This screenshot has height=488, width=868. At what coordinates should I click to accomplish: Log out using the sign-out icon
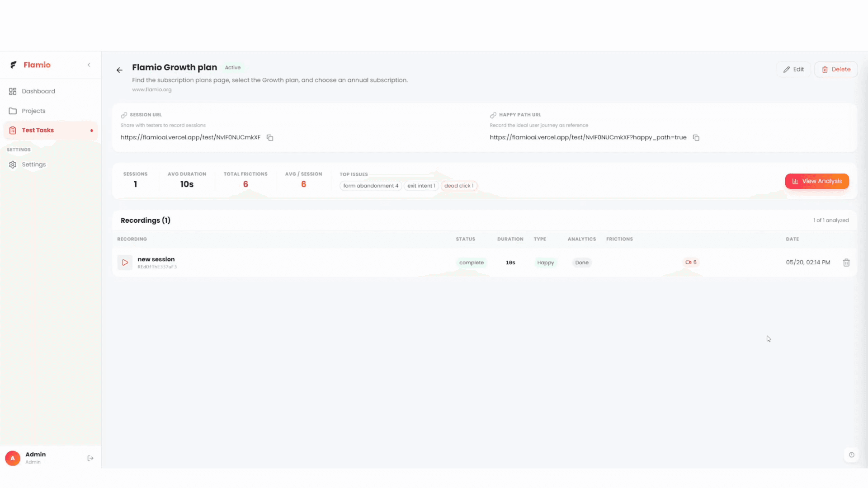pos(90,458)
